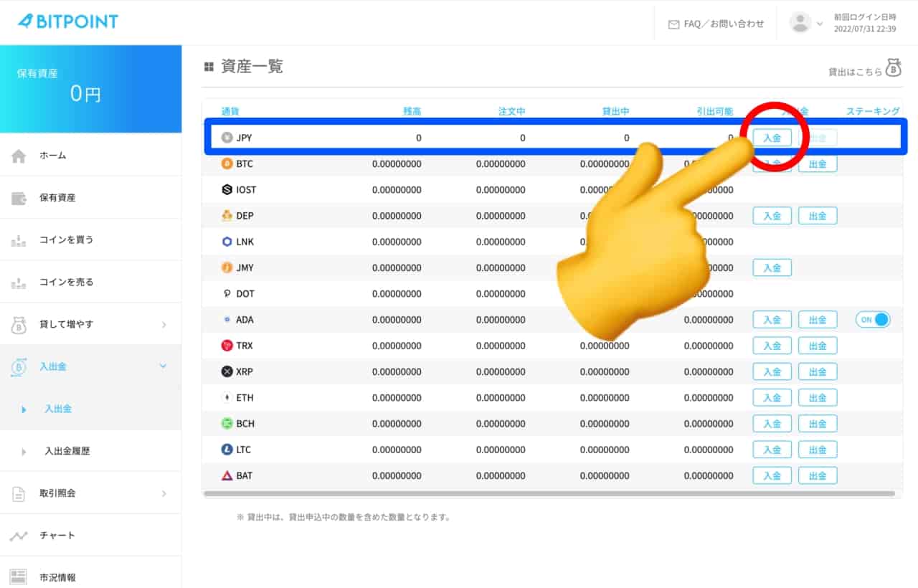Screen dimensions: 918x588
Task: Open 入出金履歴 submenu item
Action: (67, 451)
